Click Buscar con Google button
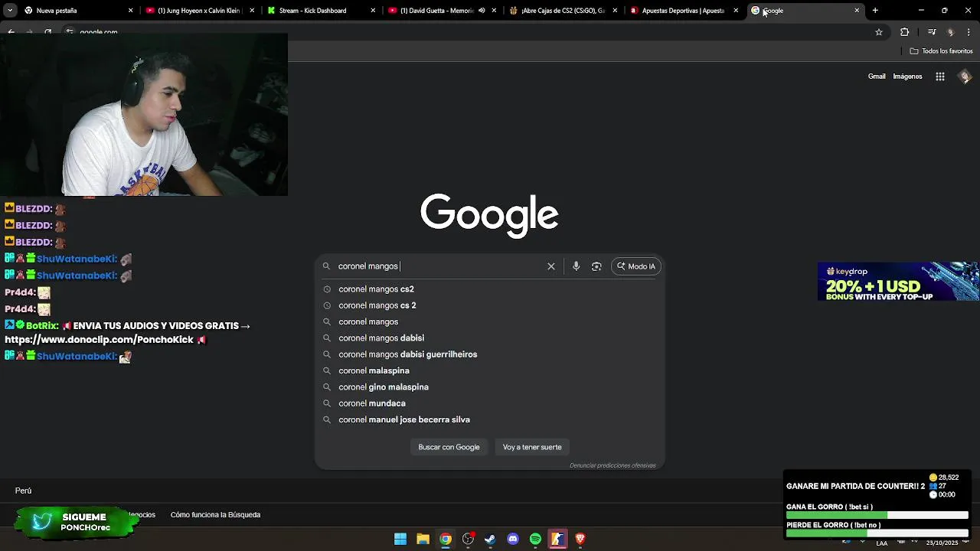980x551 pixels. point(449,447)
